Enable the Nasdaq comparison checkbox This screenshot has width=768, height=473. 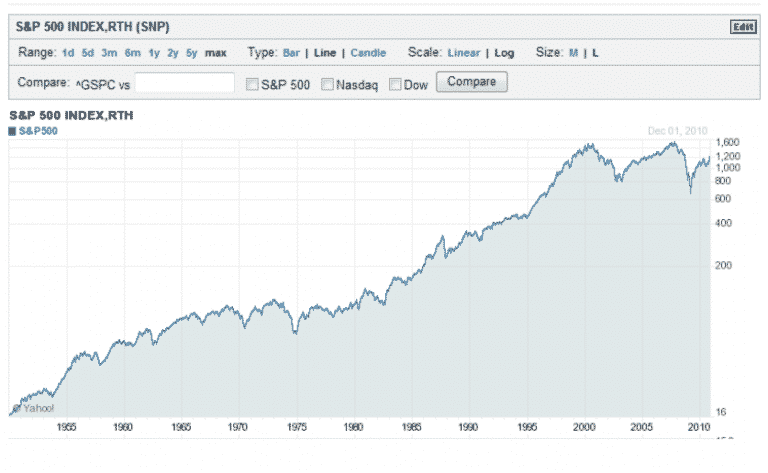point(327,85)
